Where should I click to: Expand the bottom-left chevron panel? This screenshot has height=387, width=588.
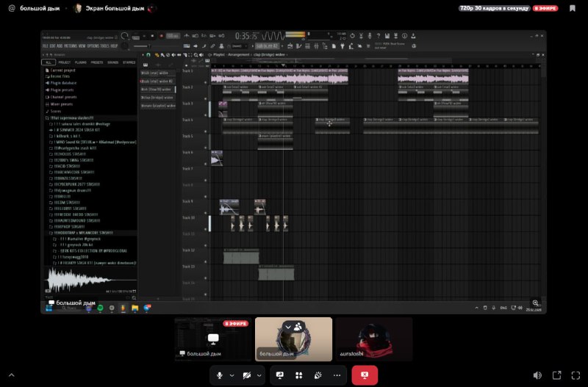11,375
